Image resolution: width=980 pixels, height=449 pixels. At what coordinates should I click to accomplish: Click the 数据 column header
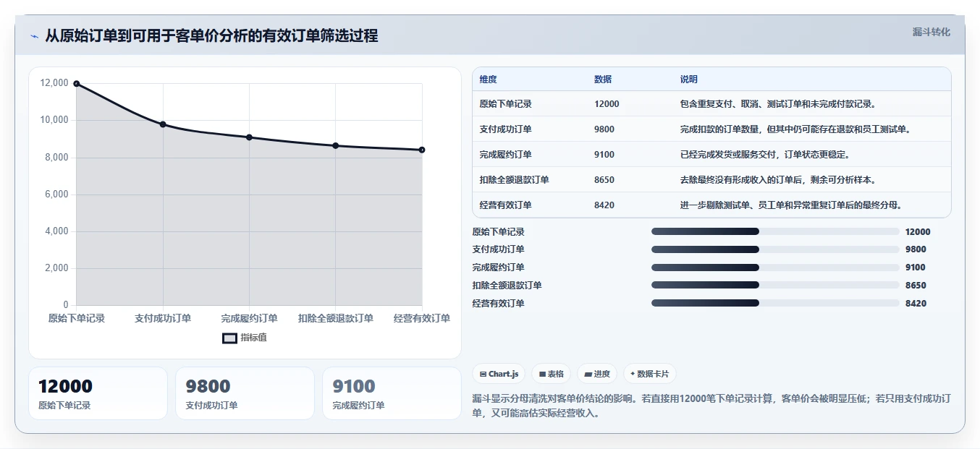pyautogui.click(x=603, y=80)
